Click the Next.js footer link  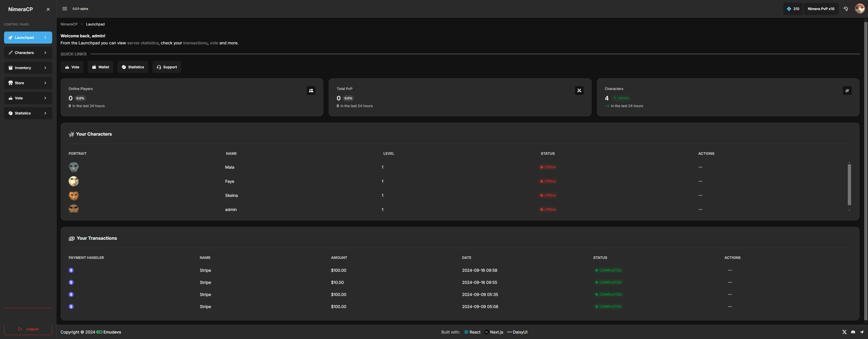[x=494, y=332]
